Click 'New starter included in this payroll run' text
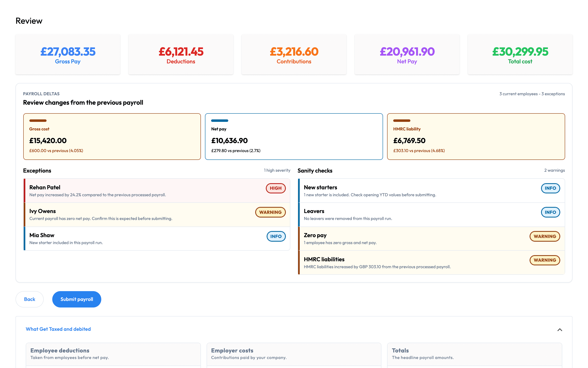Screen dimensions: 588x368 pyautogui.click(x=66, y=243)
